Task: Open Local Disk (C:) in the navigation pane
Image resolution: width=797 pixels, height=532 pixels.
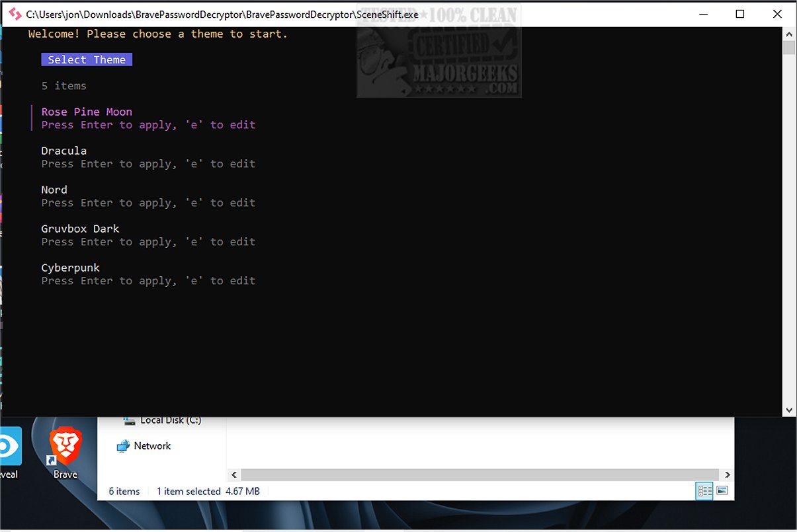Action: coord(170,420)
